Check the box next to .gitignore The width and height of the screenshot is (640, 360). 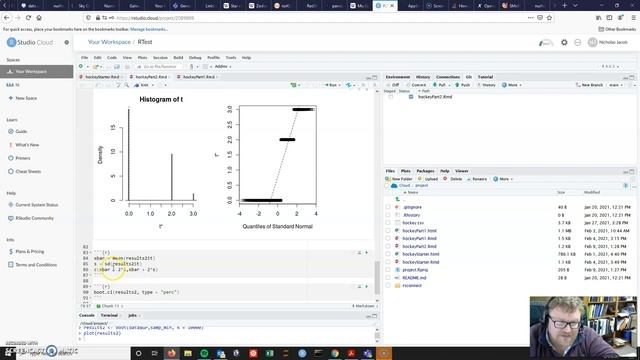(388, 207)
